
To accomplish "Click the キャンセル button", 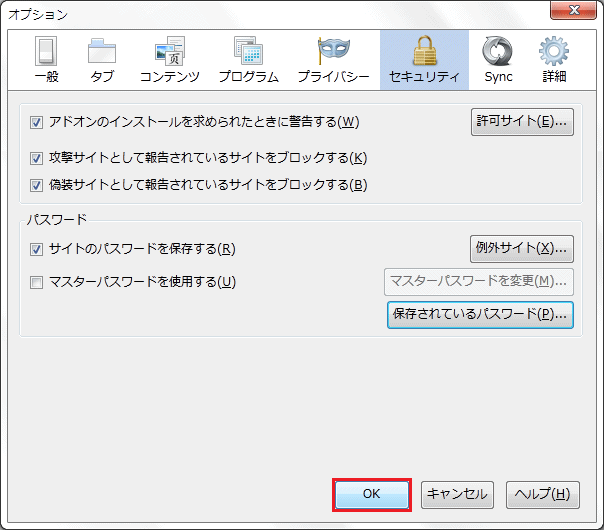I will click(457, 495).
